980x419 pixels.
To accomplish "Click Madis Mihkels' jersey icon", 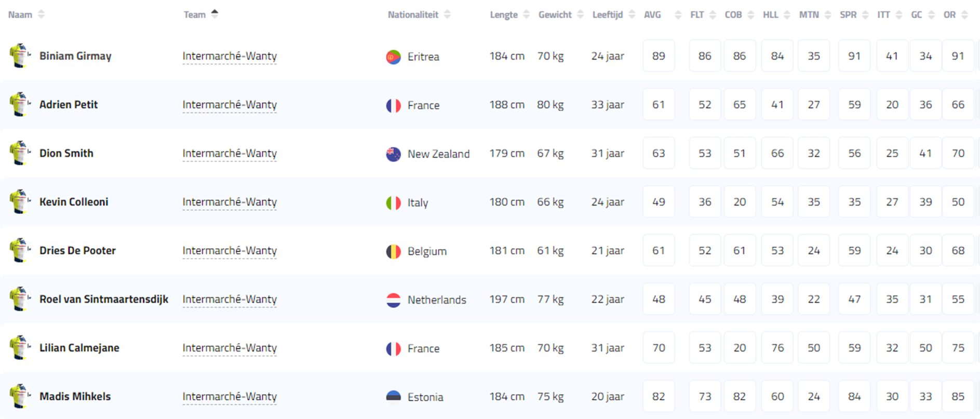I will click(20, 396).
